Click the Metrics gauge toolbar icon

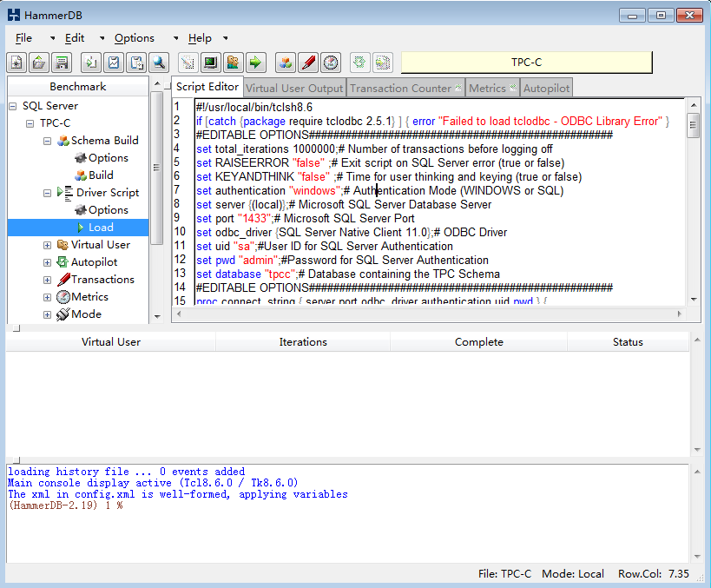(x=331, y=63)
